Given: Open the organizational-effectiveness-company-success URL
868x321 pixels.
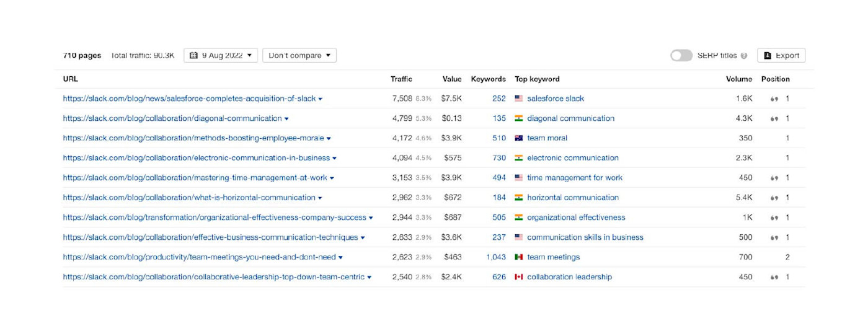Looking at the screenshot, I should click(x=215, y=218).
